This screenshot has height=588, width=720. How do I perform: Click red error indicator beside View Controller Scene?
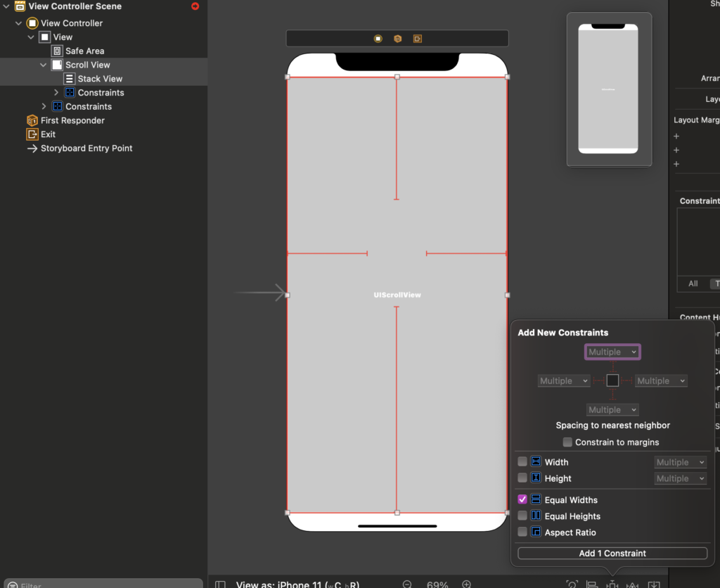(195, 6)
